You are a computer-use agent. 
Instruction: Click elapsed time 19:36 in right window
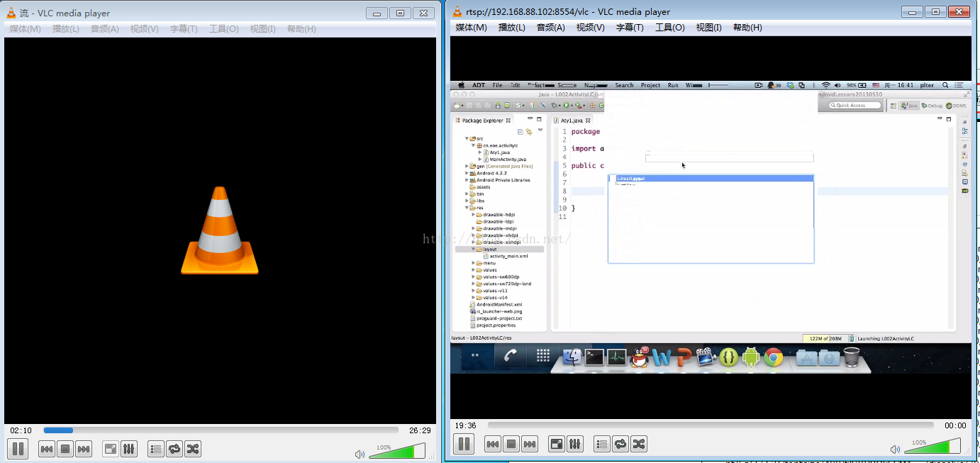[466, 425]
